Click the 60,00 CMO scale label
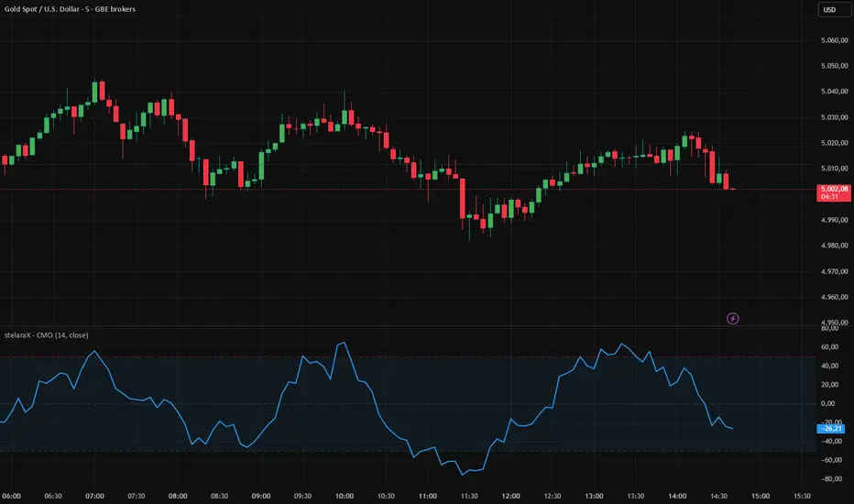Screen dimensions: 854x504 point(829,347)
